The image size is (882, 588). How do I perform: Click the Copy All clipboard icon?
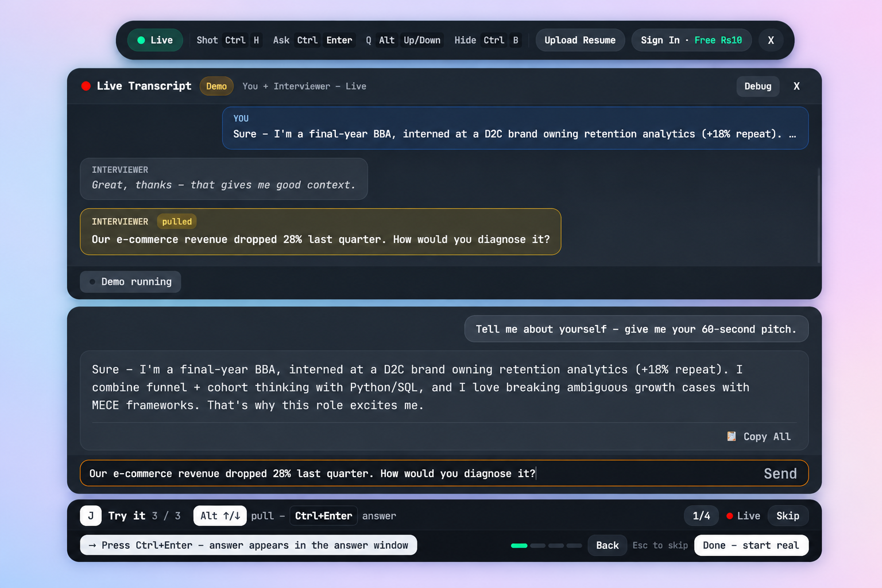click(x=732, y=436)
